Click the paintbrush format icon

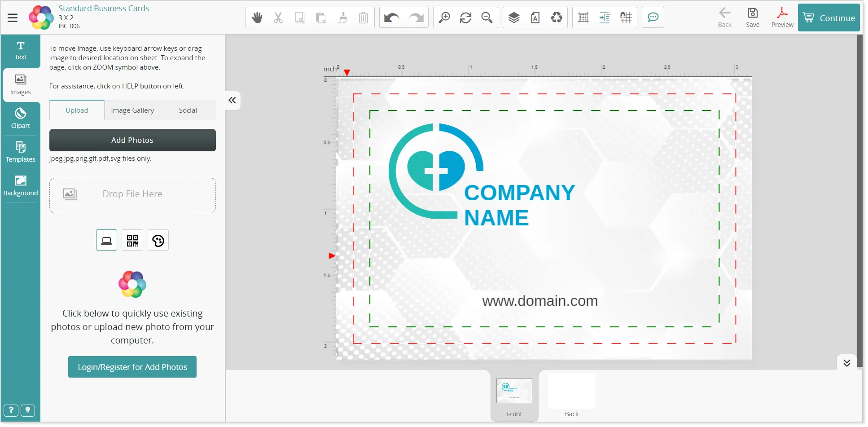342,18
